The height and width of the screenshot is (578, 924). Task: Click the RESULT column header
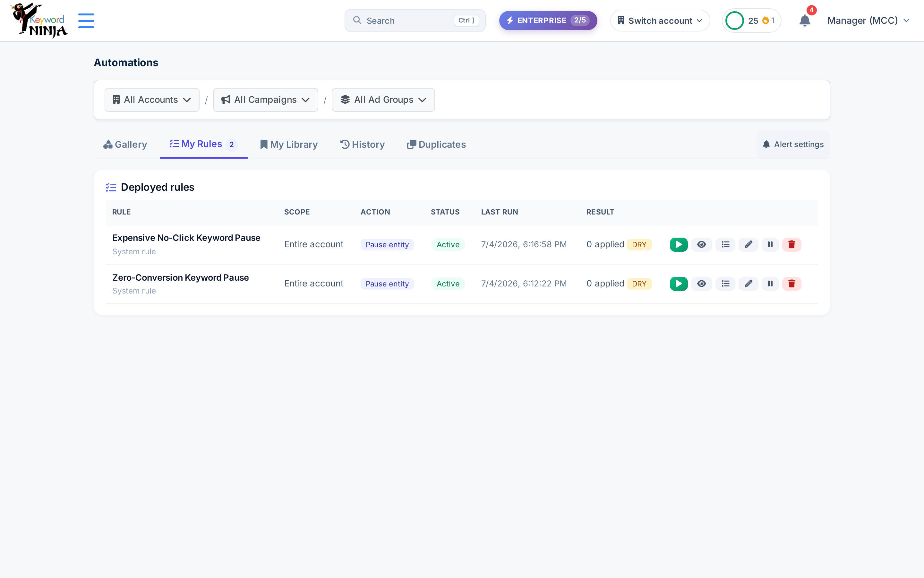click(x=600, y=212)
